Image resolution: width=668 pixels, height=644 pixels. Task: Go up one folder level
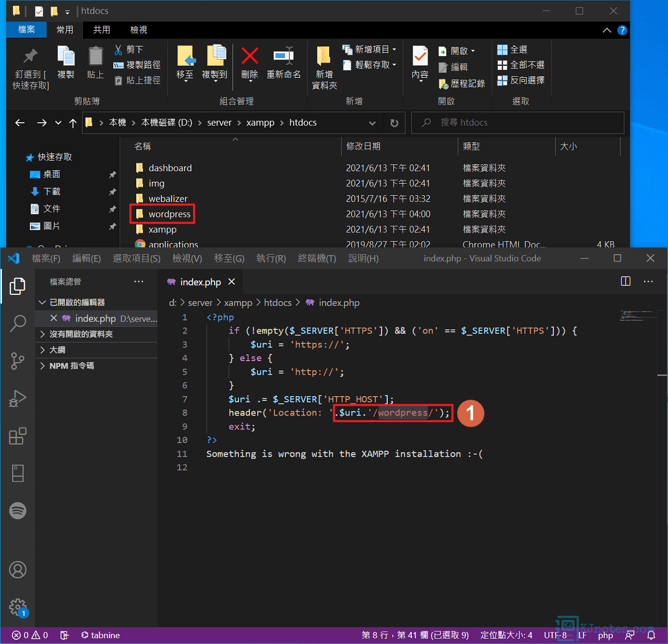pyautogui.click(x=73, y=123)
